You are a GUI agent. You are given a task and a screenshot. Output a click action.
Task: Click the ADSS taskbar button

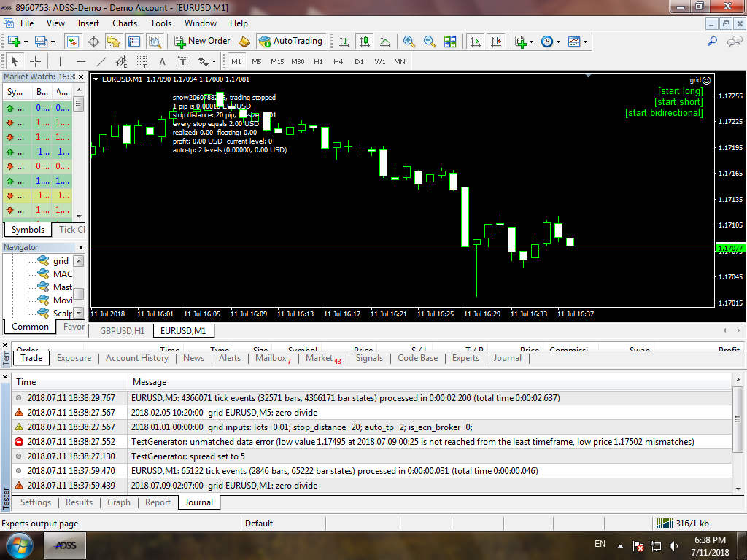coord(66,545)
